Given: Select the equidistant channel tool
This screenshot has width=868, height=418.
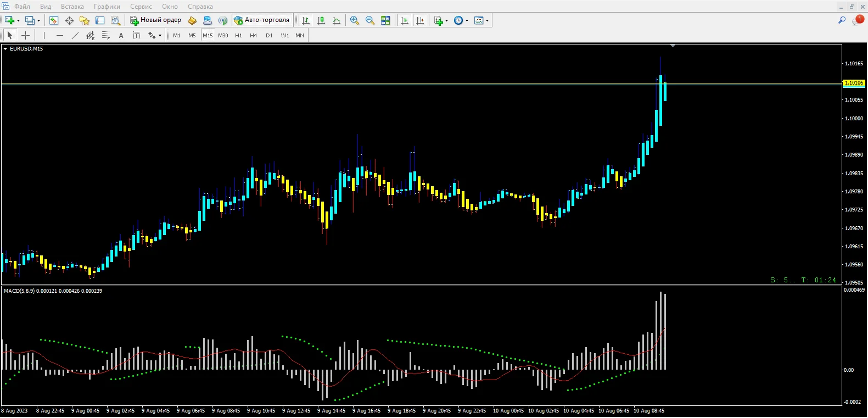Looking at the screenshot, I should 91,35.
